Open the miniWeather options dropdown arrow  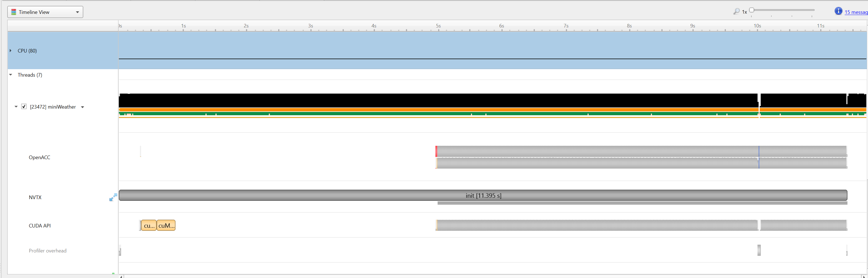coord(82,107)
